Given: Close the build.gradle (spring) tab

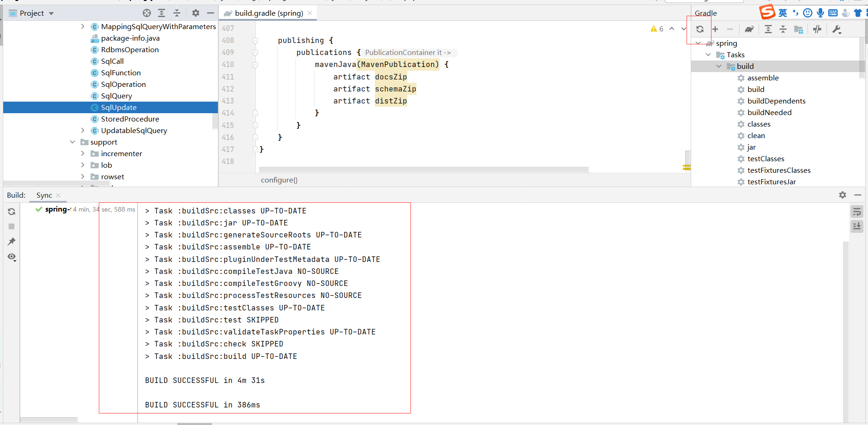Looking at the screenshot, I should 310,13.
